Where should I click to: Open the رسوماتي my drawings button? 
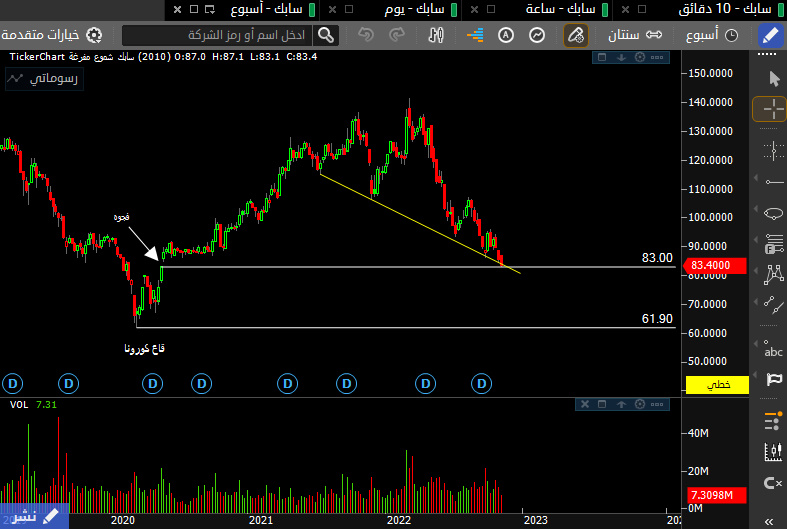pyautogui.click(x=44, y=79)
